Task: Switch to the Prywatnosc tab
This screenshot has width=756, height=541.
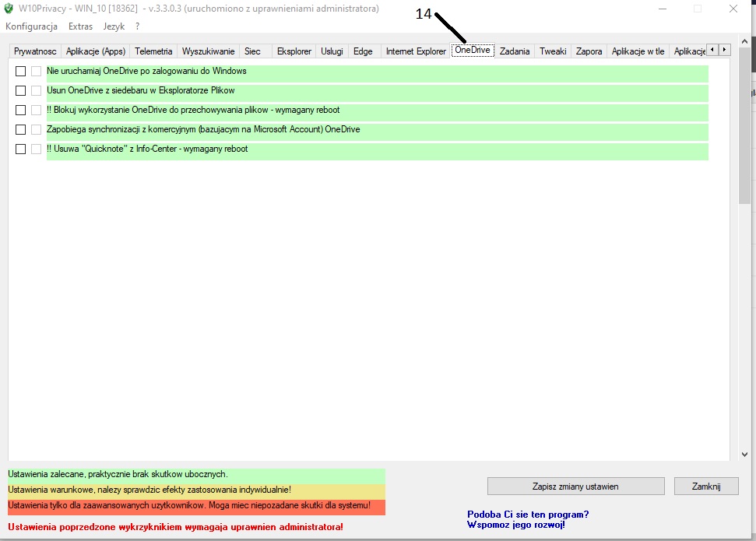Action: pos(35,51)
